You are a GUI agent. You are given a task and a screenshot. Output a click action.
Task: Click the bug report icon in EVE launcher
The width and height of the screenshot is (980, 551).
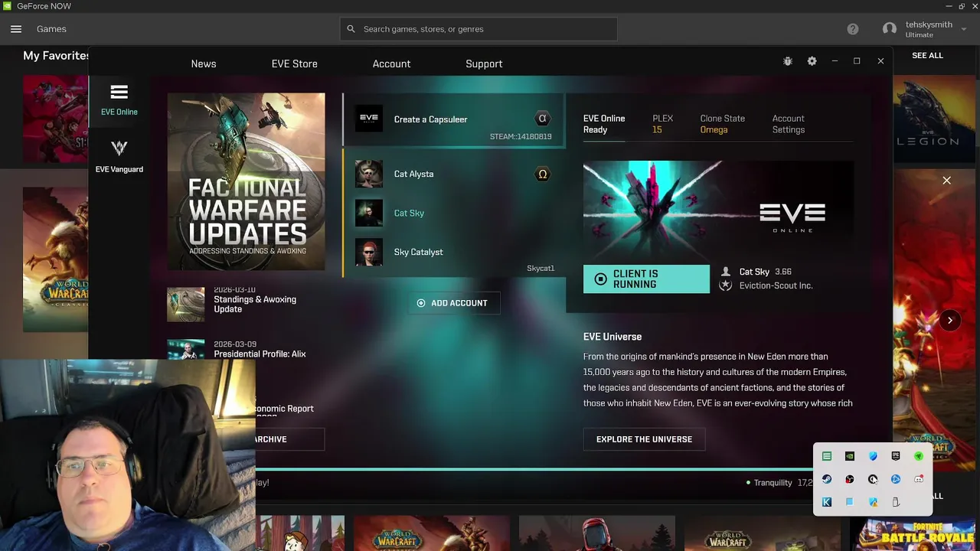(x=788, y=61)
